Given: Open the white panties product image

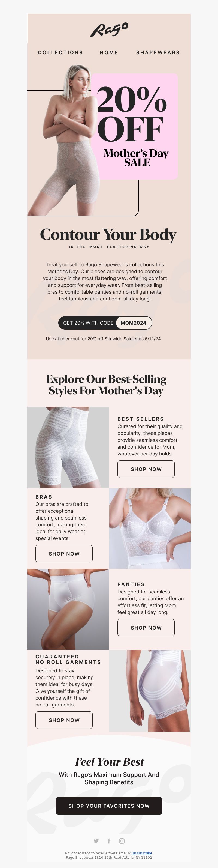Looking at the screenshot, I should [x=68, y=609].
